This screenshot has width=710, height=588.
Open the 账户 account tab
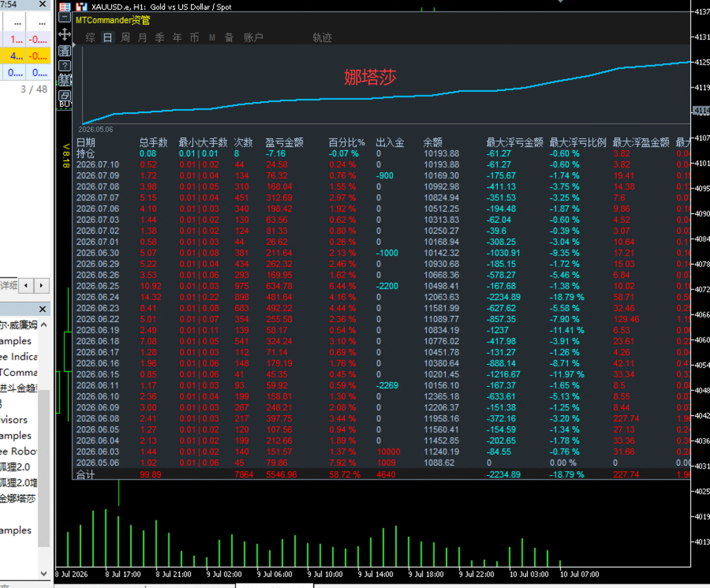253,37
